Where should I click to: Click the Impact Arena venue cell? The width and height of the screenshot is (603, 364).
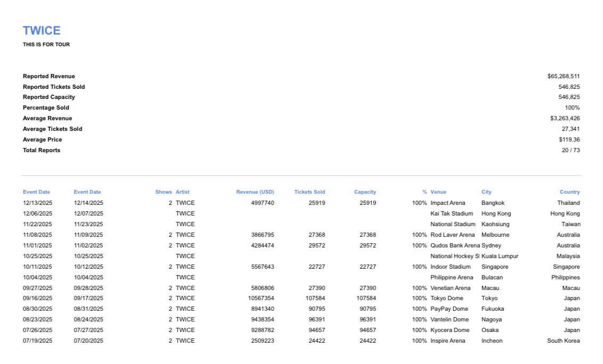(x=447, y=203)
